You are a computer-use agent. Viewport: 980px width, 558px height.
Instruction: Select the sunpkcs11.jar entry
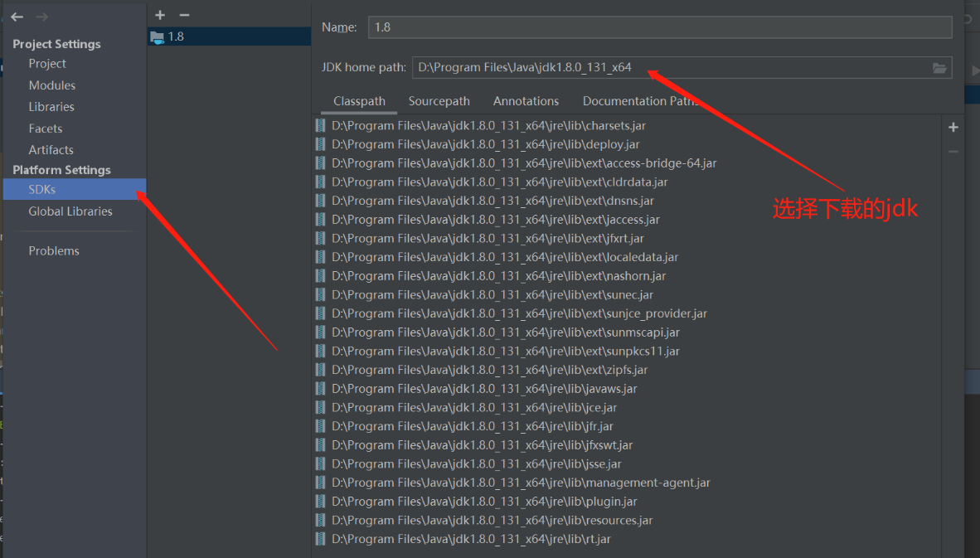(x=506, y=352)
